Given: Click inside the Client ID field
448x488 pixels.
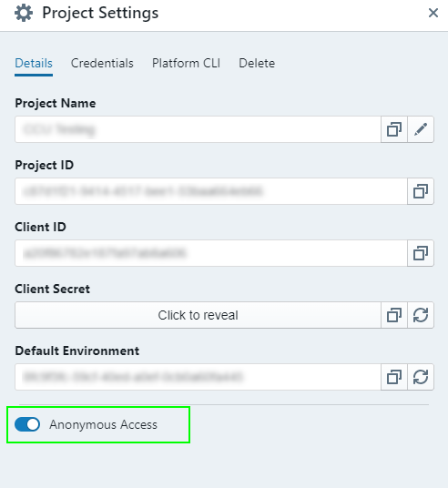Looking at the screenshot, I should pyautogui.click(x=211, y=253).
